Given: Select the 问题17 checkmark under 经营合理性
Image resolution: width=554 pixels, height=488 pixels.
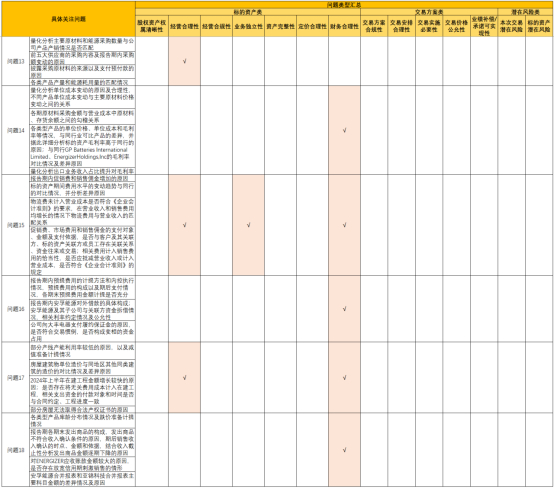Looking at the screenshot, I should click(x=184, y=377).
